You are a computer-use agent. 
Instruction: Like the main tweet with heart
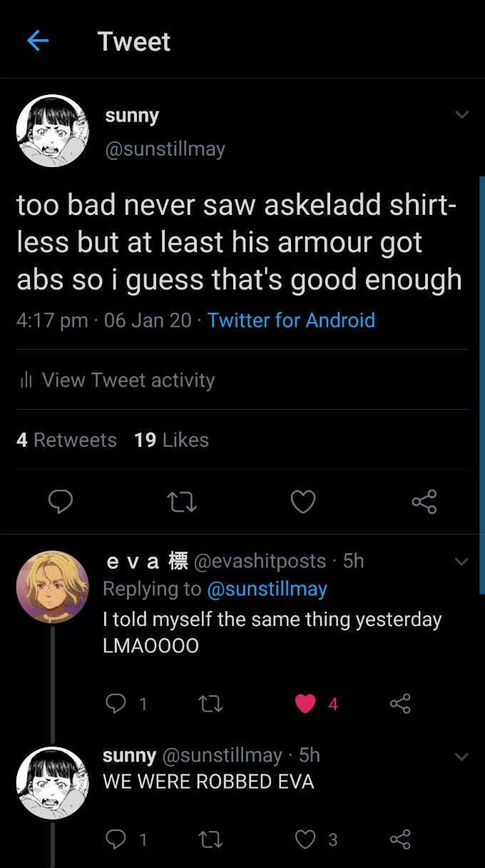pyautogui.click(x=303, y=503)
